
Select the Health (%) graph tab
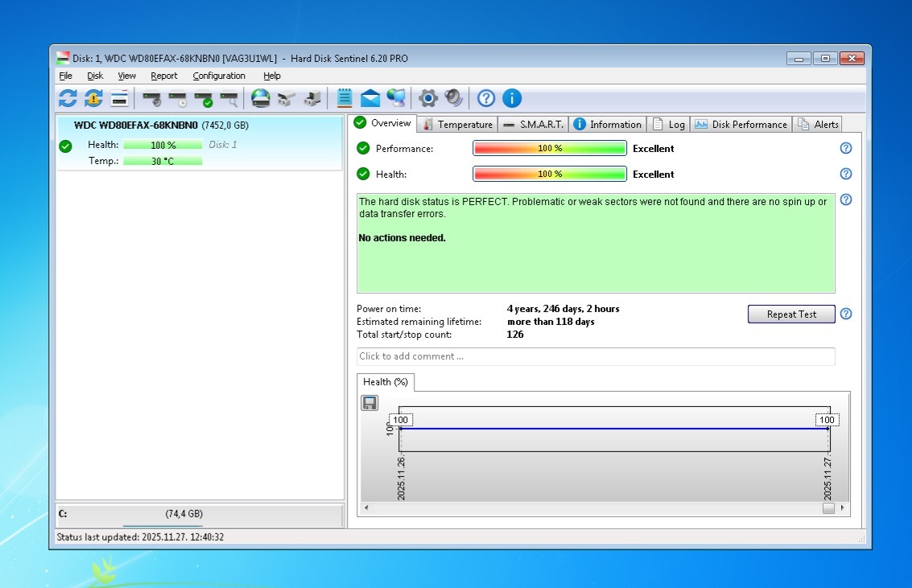[x=385, y=382]
